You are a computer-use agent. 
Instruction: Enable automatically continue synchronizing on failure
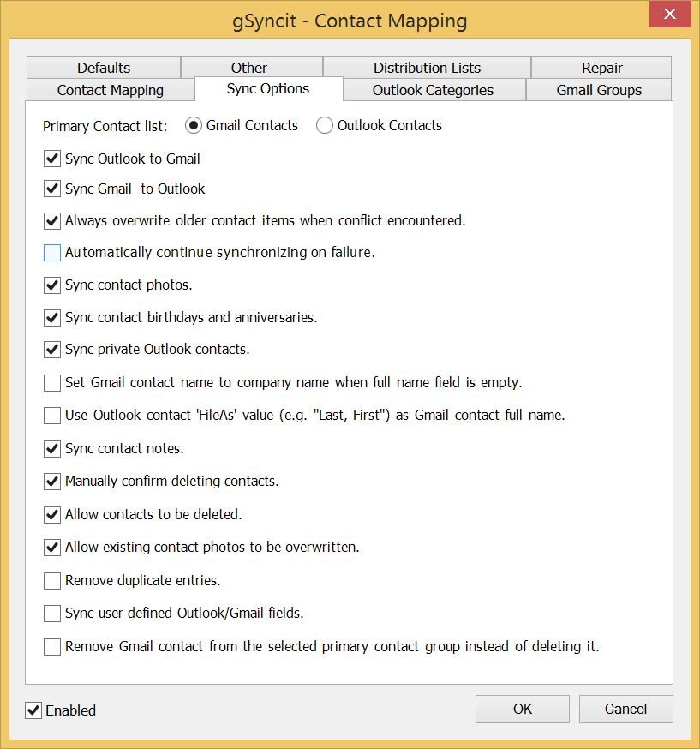click(52, 253)
